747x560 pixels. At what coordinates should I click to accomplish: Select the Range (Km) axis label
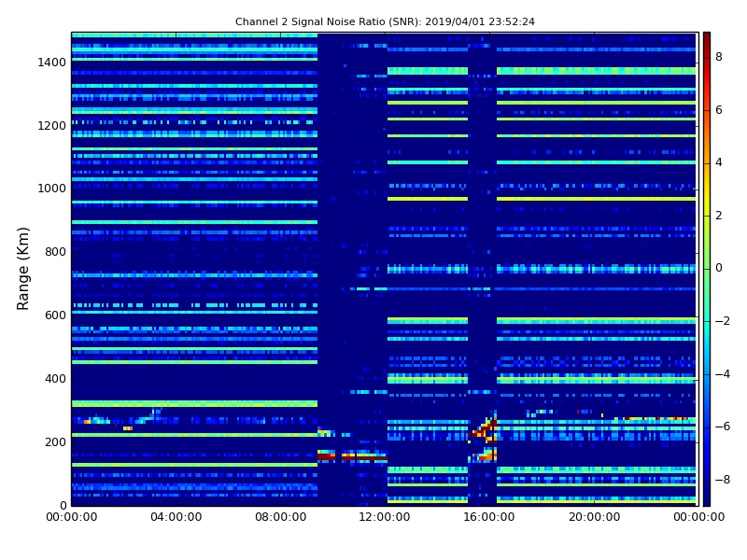(x=22, y=269)
